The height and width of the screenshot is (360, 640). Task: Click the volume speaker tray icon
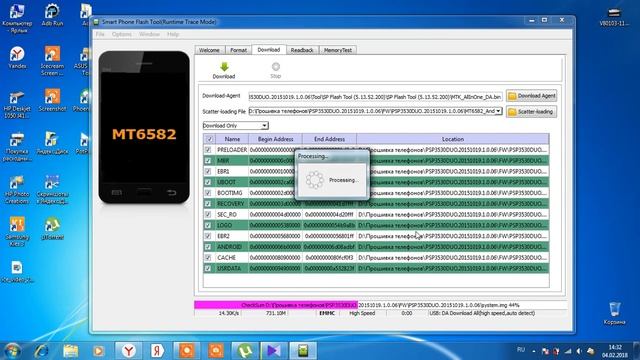[579, 351]
